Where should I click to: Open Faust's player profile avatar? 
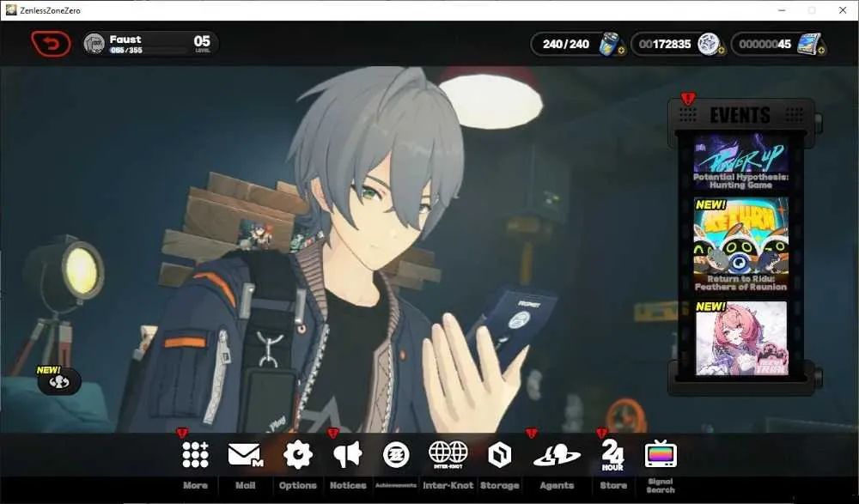[94, 44]
